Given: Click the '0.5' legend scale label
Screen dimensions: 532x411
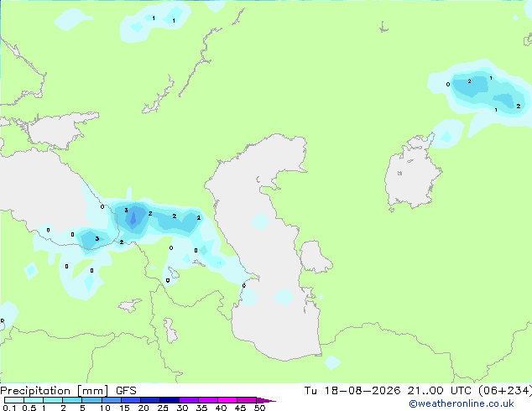Looking at the screenshot, I should click(x=29, y=408).
